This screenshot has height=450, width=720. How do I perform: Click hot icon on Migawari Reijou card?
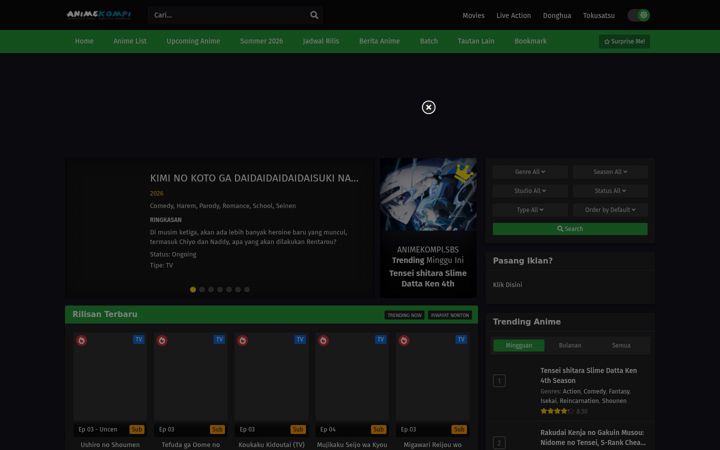pyautogui.click(x=404, y=340)
